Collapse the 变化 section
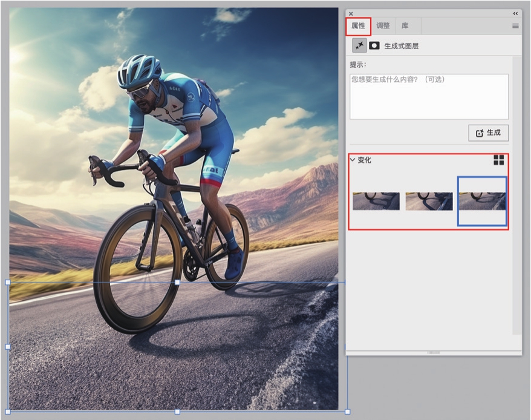The width and height of the screenshot is (531, 420). tap(353, 160)
